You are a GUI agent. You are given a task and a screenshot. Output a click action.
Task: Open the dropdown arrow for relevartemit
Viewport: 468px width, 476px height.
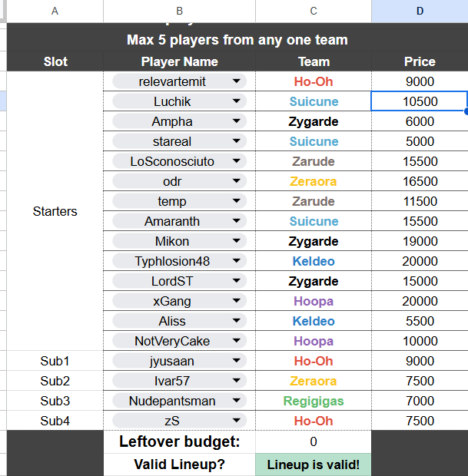tap(236, 81)
